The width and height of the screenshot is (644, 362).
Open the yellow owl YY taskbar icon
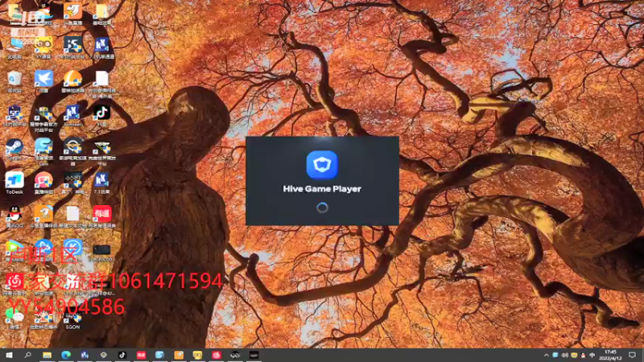click(197, 355)
